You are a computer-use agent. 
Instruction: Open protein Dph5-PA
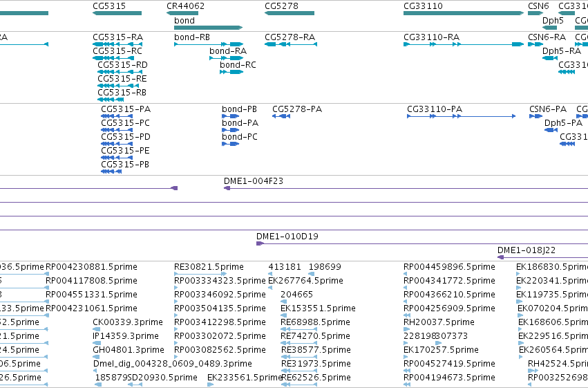point(563,123)
